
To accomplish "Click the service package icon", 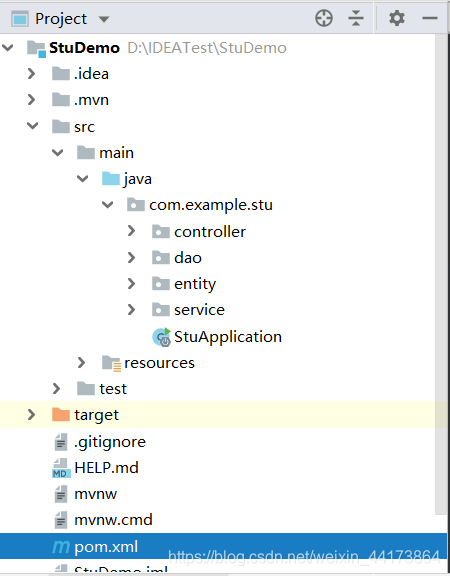I will (161, 310).
